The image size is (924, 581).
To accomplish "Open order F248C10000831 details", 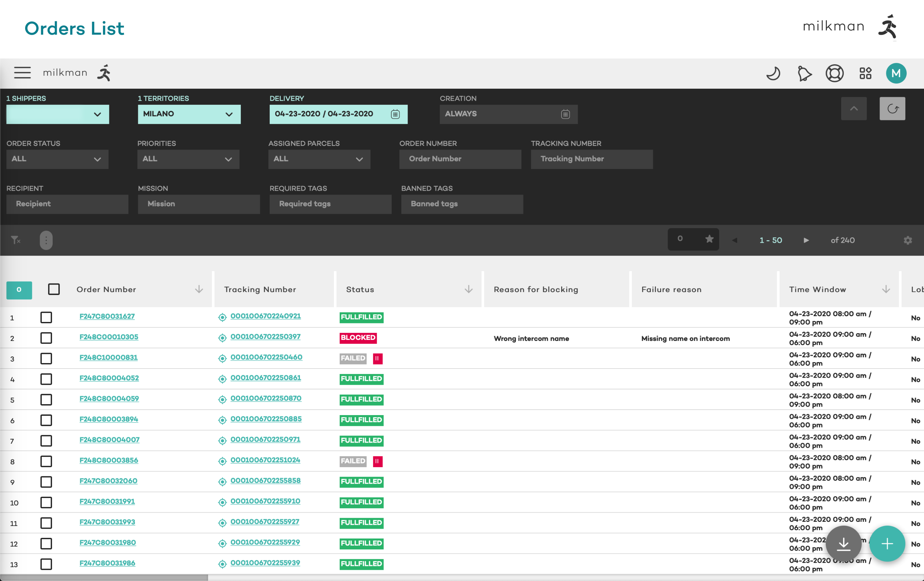I will coord(109,358).
